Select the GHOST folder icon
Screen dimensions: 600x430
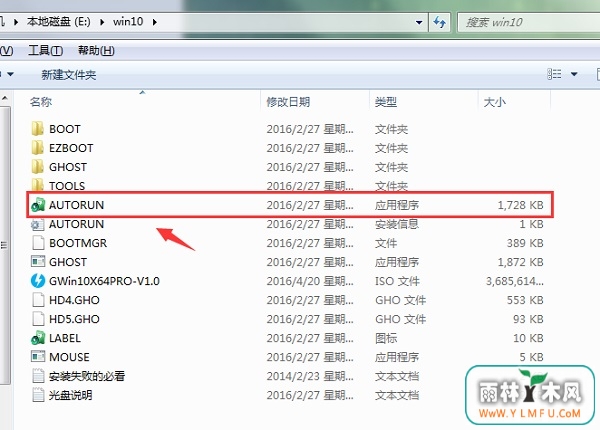point(38,167)
